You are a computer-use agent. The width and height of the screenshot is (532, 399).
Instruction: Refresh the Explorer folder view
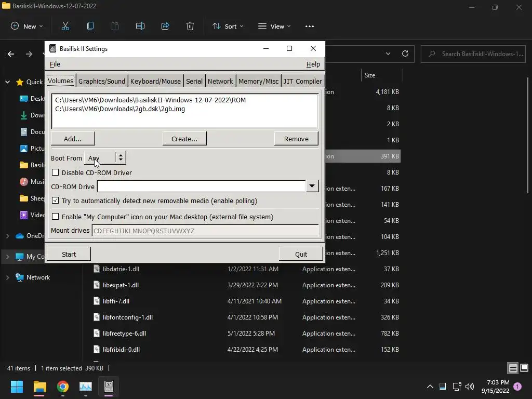405,54
